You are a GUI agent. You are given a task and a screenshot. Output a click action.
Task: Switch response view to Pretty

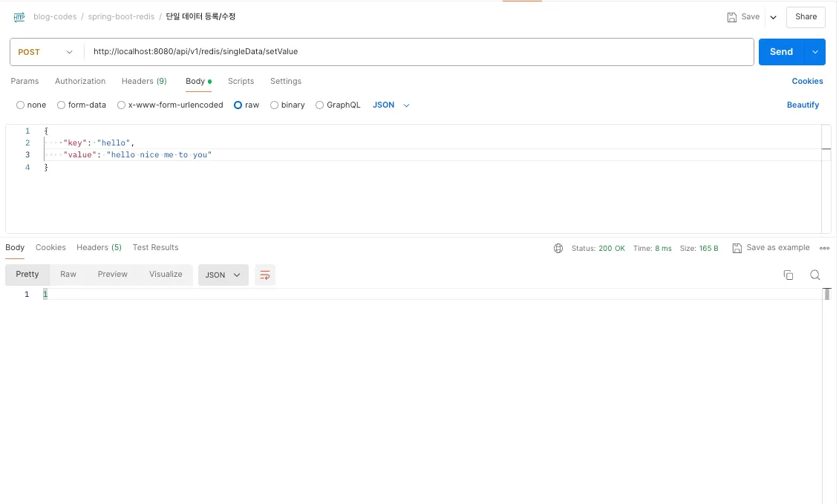(x=27, y=275)
